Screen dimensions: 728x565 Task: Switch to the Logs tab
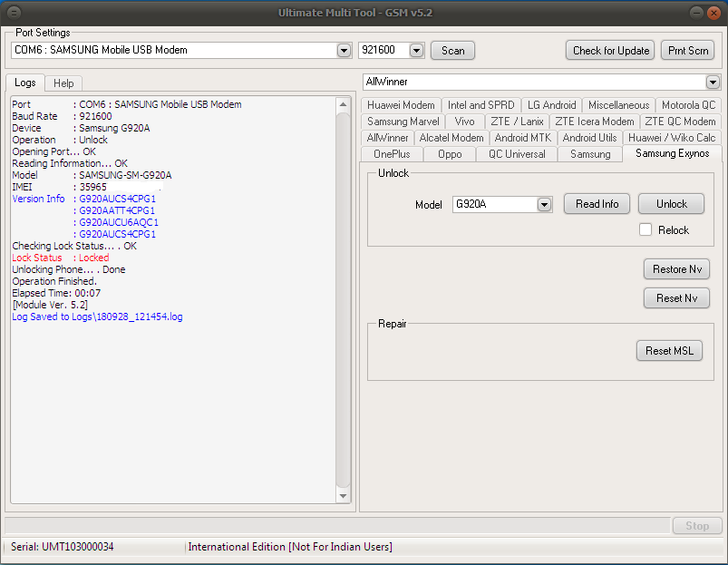[x=25, y=83]
